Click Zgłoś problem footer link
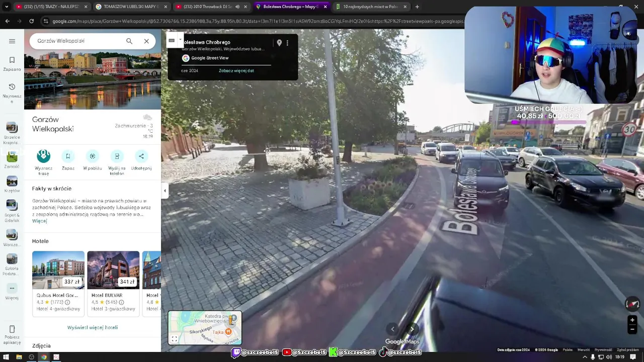Viewport: 644px width, 362px height. tap(627, 350)
